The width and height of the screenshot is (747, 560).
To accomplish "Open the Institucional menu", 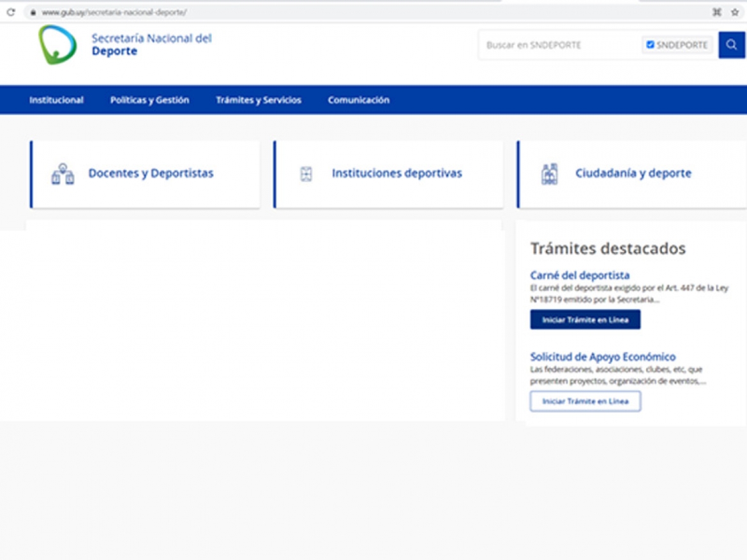I will 56,100.
